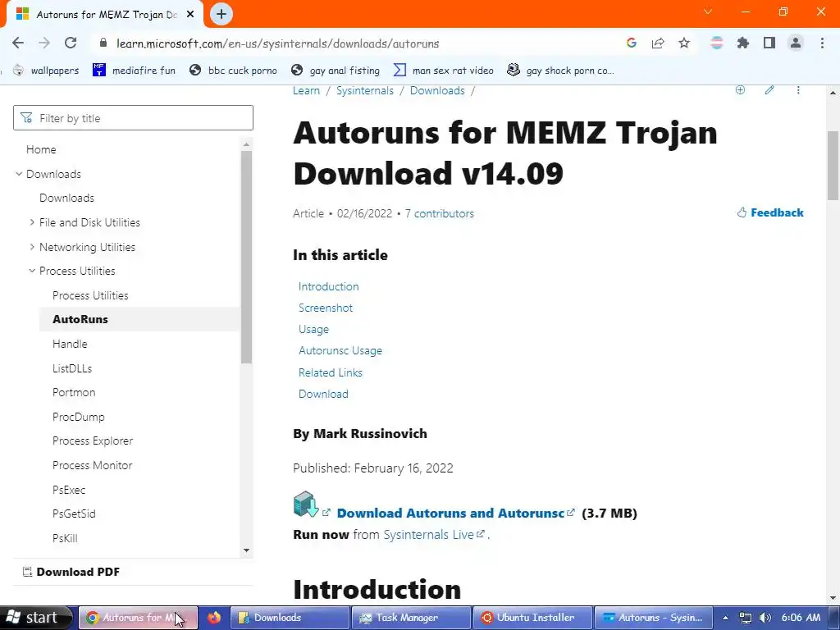This screenshot has width=840, height=630.
Task: Click the Filter by title input
Action: [x=133, y=118]
